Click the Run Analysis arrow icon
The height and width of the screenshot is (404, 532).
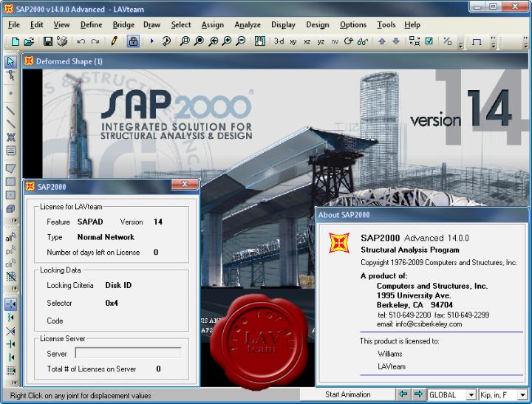[x=151, y=41]
